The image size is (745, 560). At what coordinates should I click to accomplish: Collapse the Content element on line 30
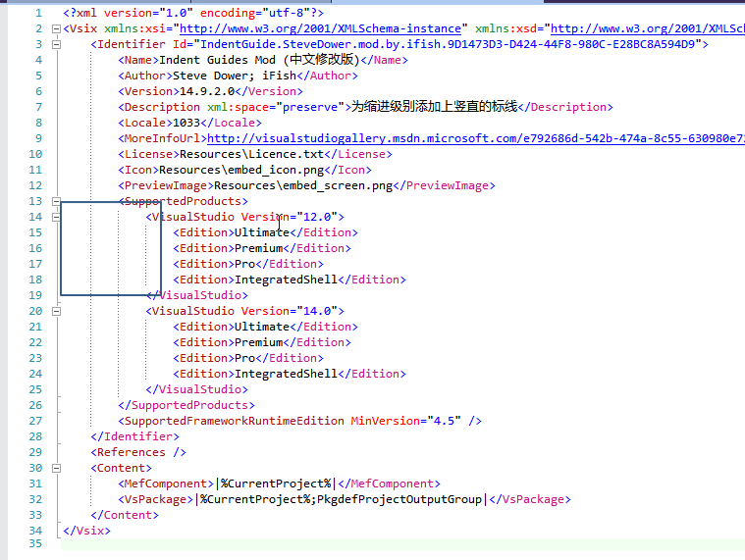pos(56,468)
